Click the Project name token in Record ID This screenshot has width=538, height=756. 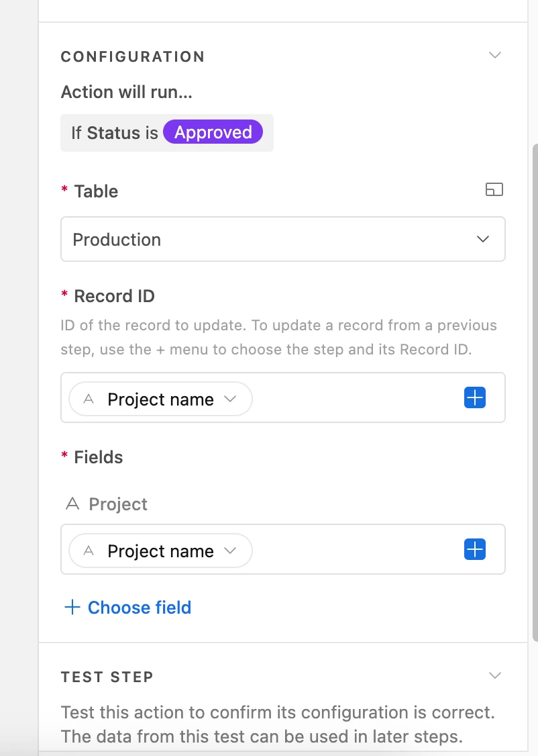[x=160, y=399]
